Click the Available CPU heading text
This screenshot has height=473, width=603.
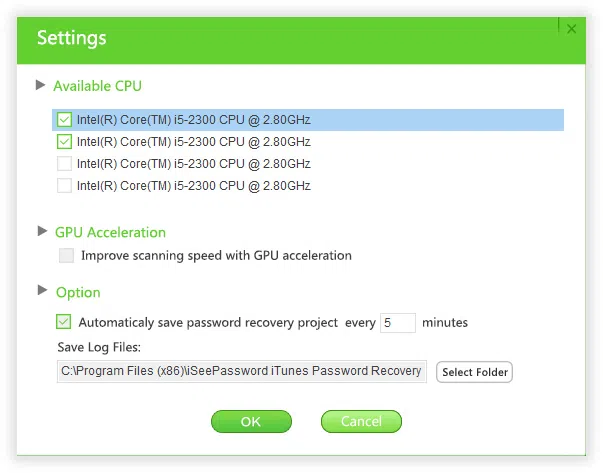(97, 86)
